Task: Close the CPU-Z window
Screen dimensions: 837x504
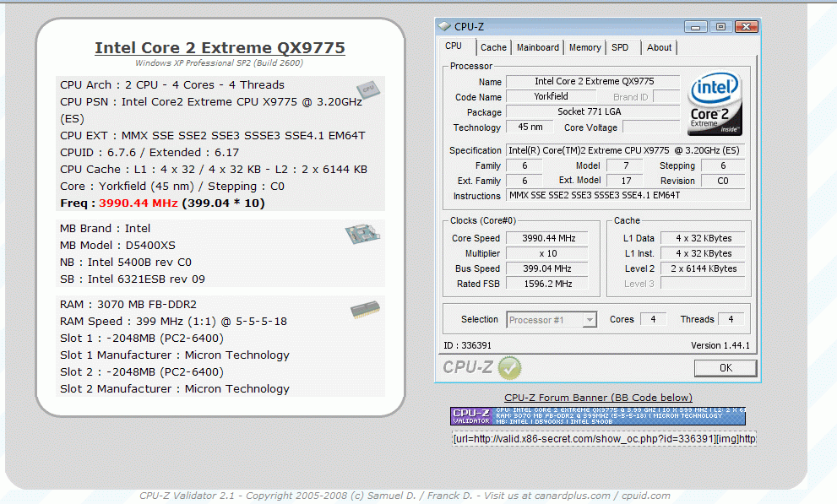Action: 747,27
